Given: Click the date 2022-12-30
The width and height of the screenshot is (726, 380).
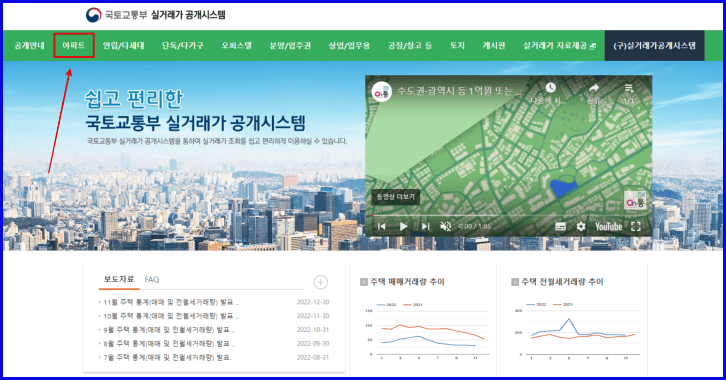Looking at the screenshot, I should (x=313, y=302).
